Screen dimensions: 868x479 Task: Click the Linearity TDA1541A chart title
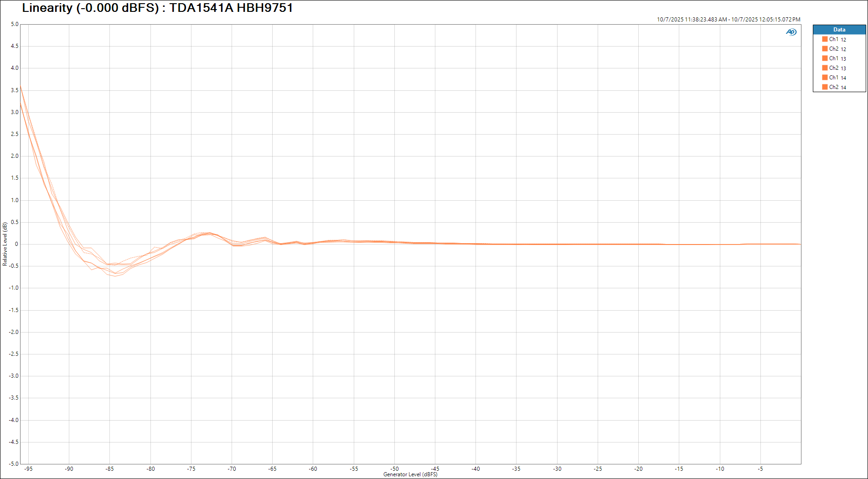coord(157,8)
